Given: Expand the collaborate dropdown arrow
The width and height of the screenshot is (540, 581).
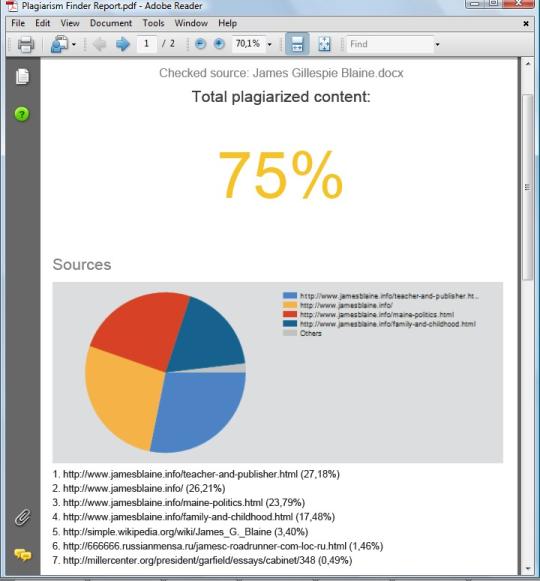Looking at the screenshot, I should [x=74, y=44].
